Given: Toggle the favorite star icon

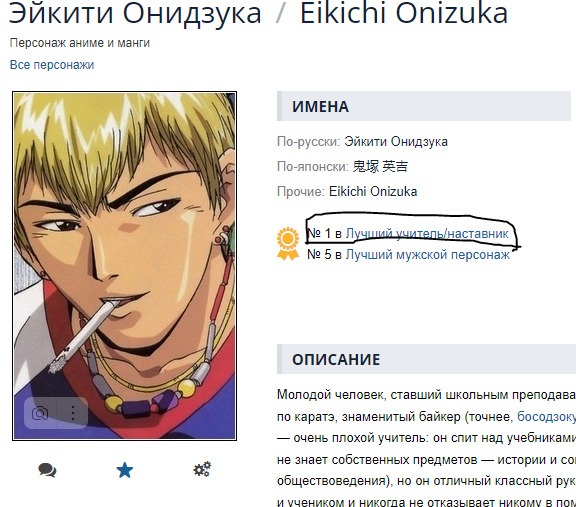Looking at the screenshot, I should tap(125, 470).
